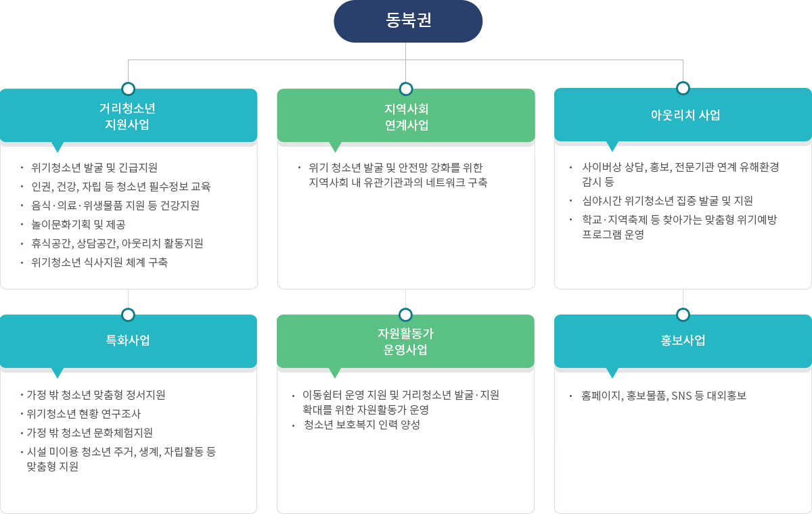The height and width of the screenshot is (514, 812).
Task: Select the 놀이문화기획 및 제공 item
Action: 78,225
